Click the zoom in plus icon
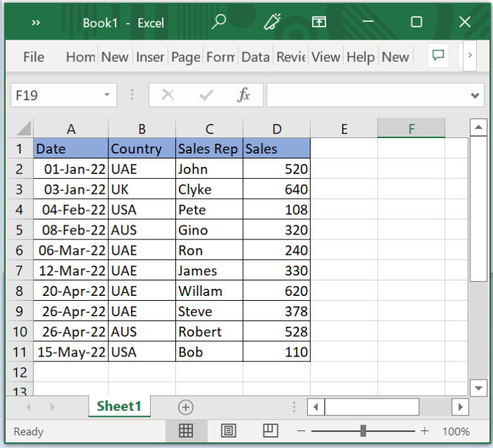 click(425, 431)
